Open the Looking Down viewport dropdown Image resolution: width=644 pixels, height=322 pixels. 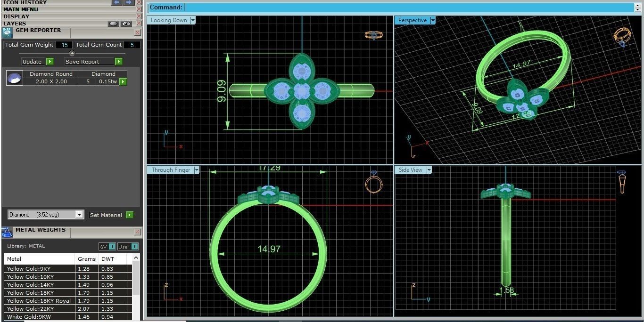coord(192,20)
